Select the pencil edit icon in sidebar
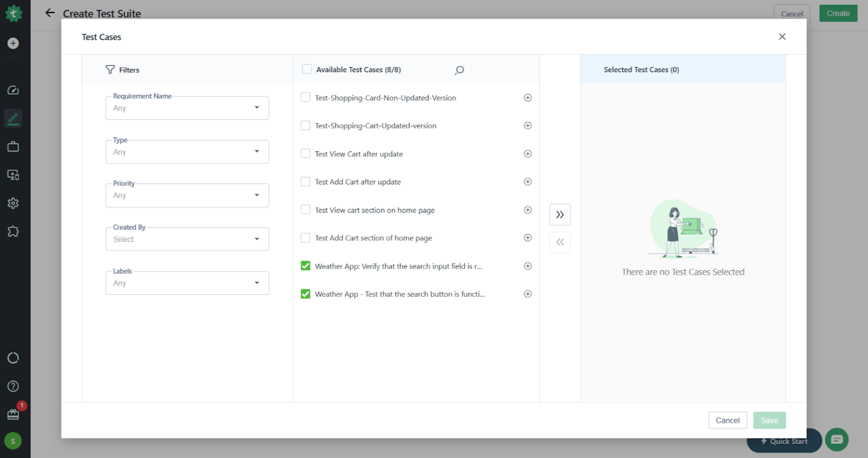Image resolution: width=868 pixels, height=458 pixels. tap(14, 118)
